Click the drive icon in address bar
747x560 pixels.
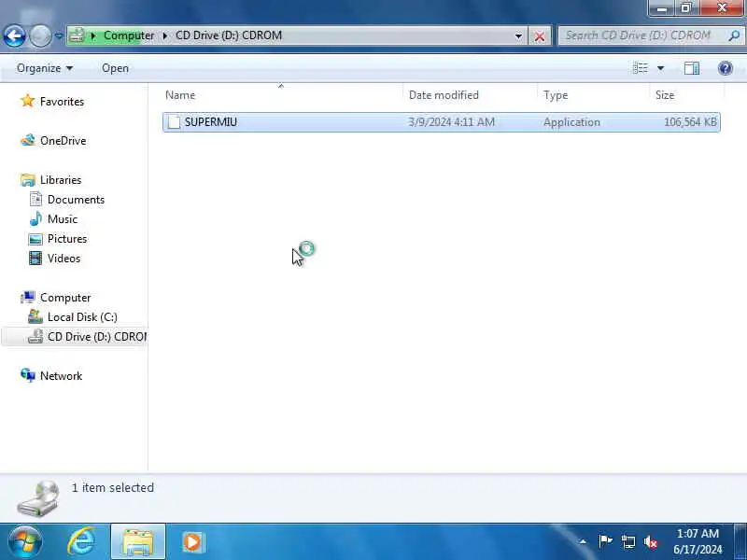tap(77, 35)
